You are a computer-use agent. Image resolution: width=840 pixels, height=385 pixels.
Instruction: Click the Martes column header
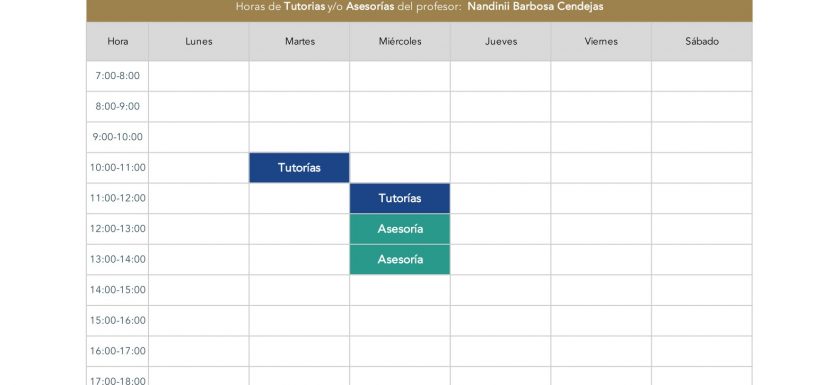pyautogui.click(x=299, y=41)
